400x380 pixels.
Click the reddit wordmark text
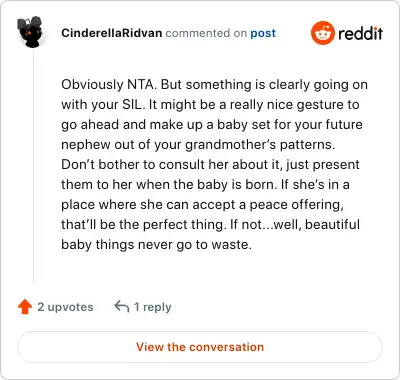[360, 33]
